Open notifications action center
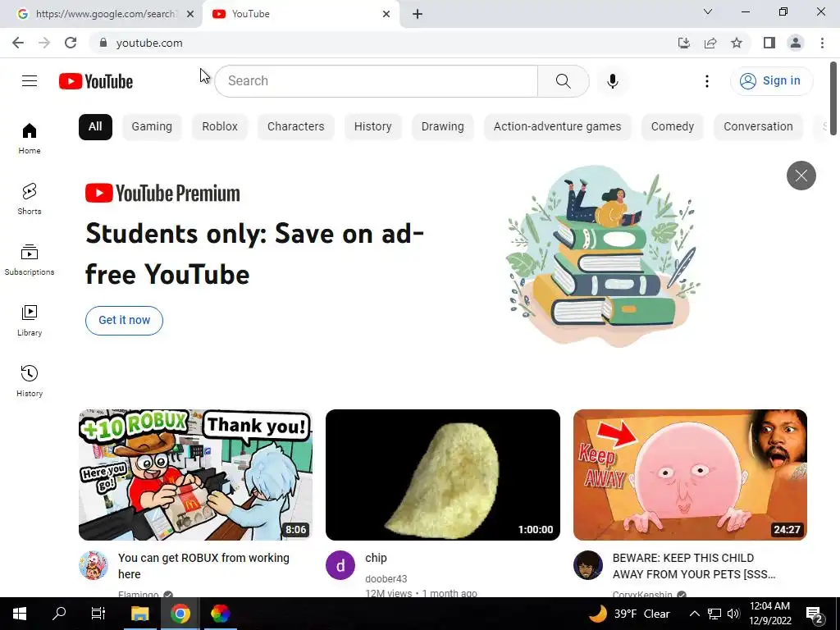This screenshot has width=840, height=630. [x=815, y=614]
